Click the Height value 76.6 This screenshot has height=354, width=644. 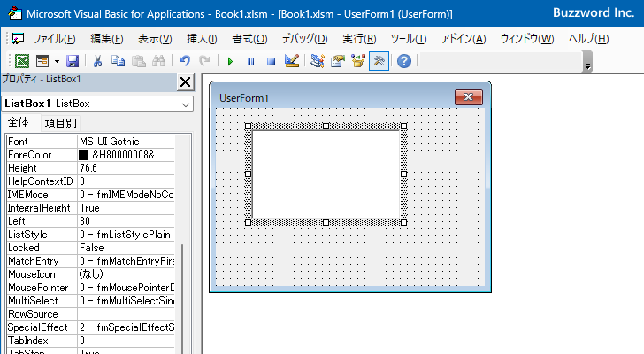tap(126, 168)
